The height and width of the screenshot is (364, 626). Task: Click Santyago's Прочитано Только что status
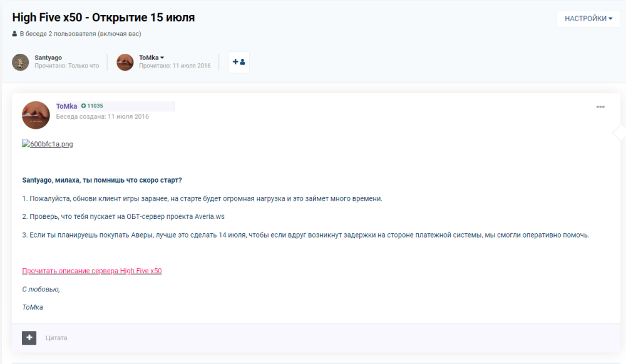point(66,66)
